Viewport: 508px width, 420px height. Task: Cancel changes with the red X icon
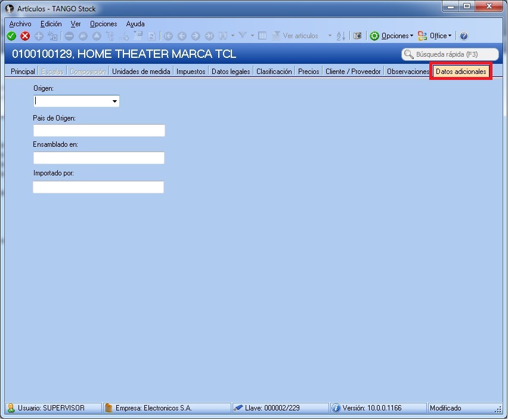tap(25, 36)
